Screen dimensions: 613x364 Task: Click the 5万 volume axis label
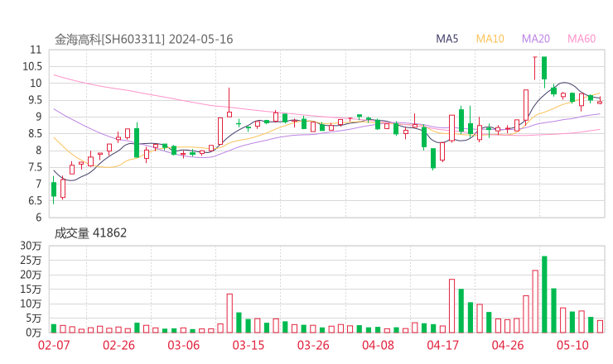click(x=34, y=318)
